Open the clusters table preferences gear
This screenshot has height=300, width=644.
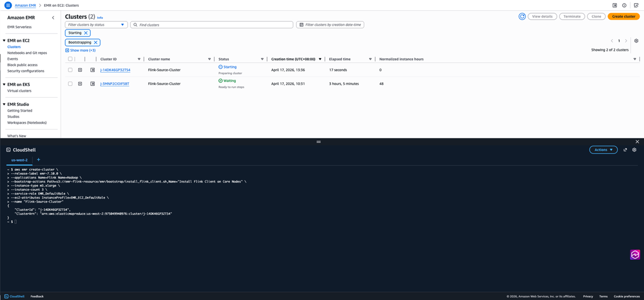(x=636, y=41)
